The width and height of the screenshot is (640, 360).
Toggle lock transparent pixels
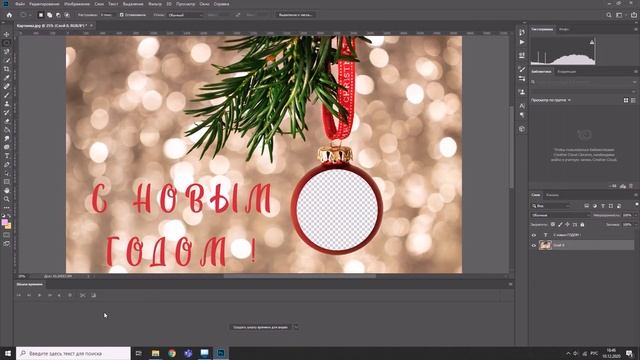[x=553, y=224]
